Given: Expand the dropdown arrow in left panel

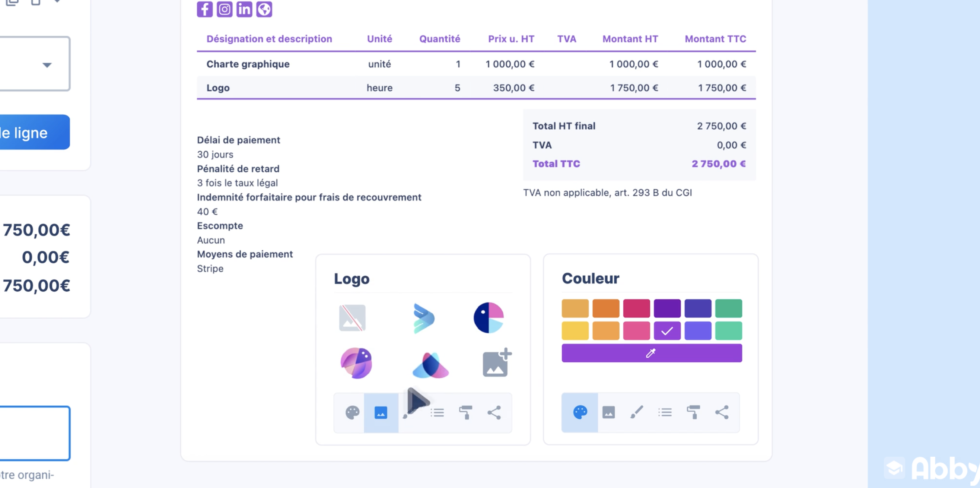Looking at the screenshot, I should pyautogui.click(x=47, y=65).
